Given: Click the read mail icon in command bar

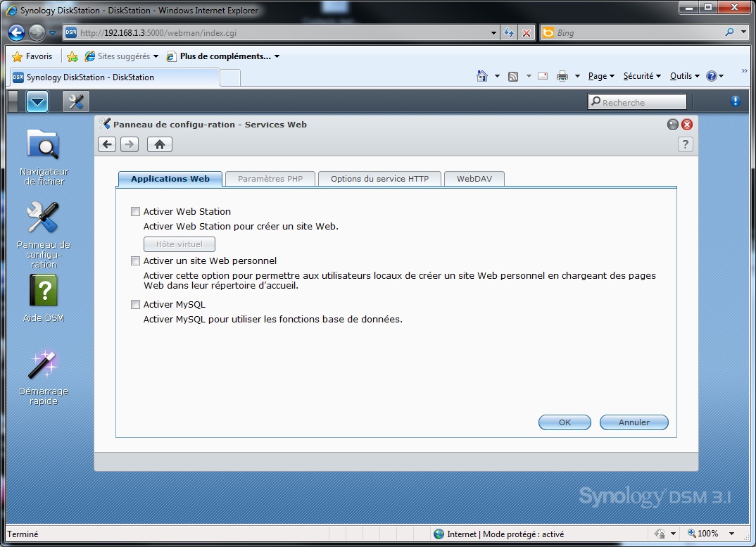Looking at the screenshot, I should coord(543,76).
